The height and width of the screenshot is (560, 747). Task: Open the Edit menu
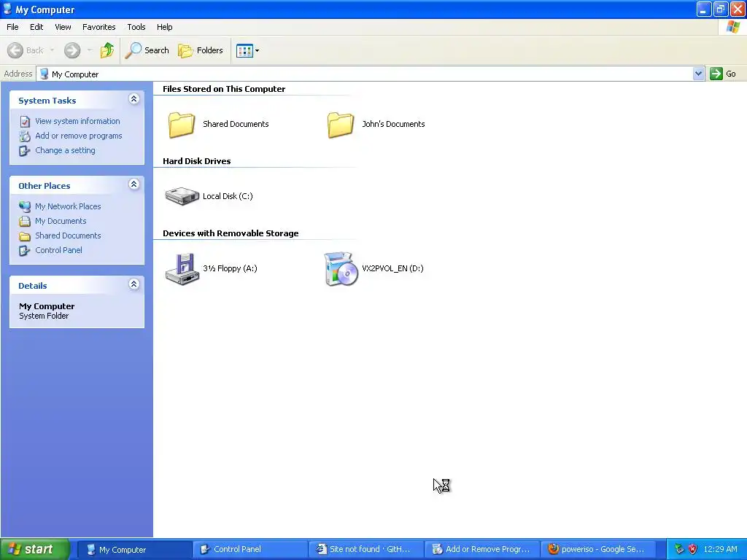coord(36,27)
